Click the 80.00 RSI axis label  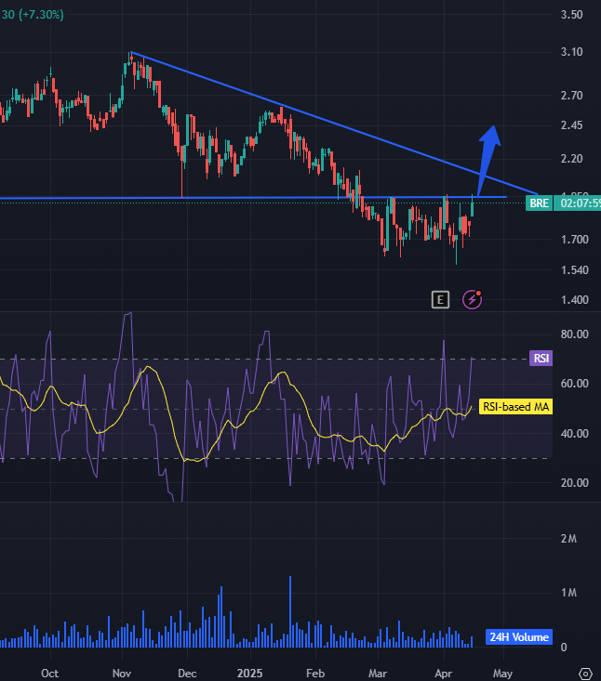pos(575,334)
